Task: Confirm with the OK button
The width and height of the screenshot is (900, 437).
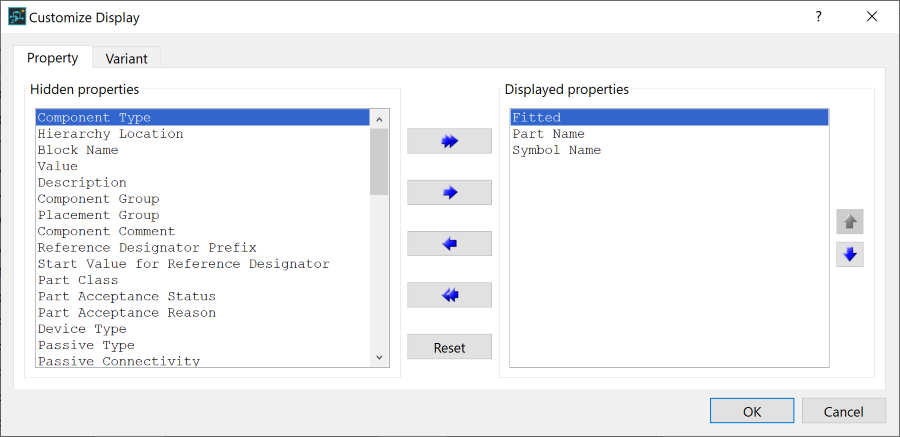Action: point(752,411)
